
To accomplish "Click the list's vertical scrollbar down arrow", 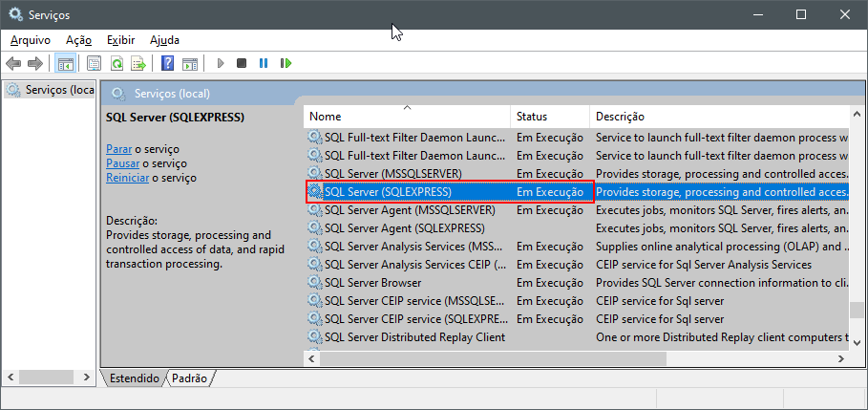I will tap(857, 343).
